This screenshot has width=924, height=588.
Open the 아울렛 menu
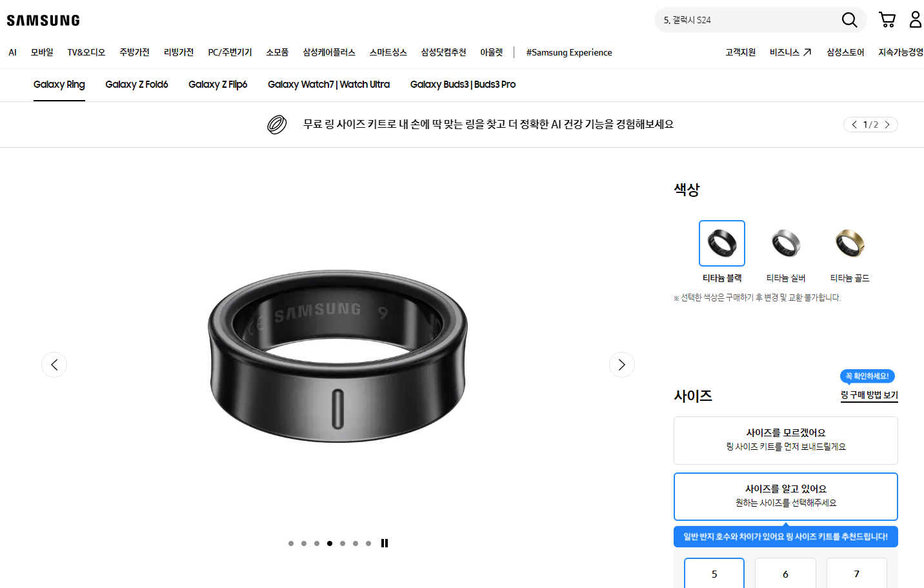[x=492, y=52]
